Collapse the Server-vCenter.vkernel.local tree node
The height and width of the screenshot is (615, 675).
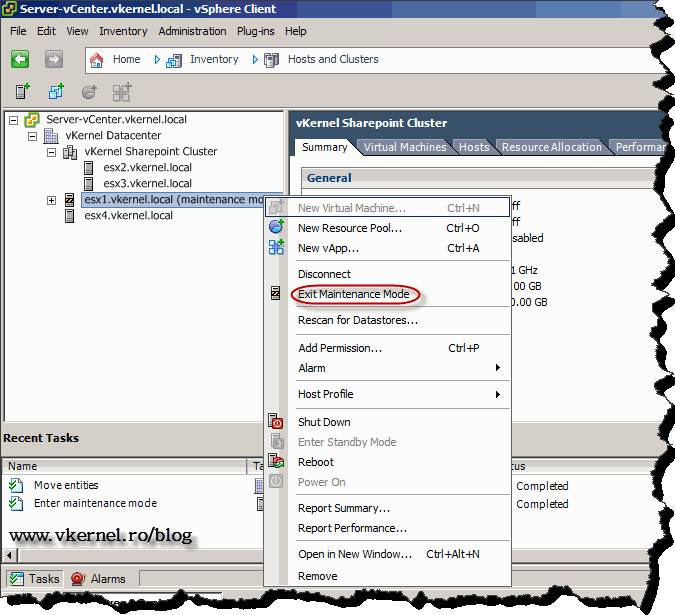tap(14, 120)
